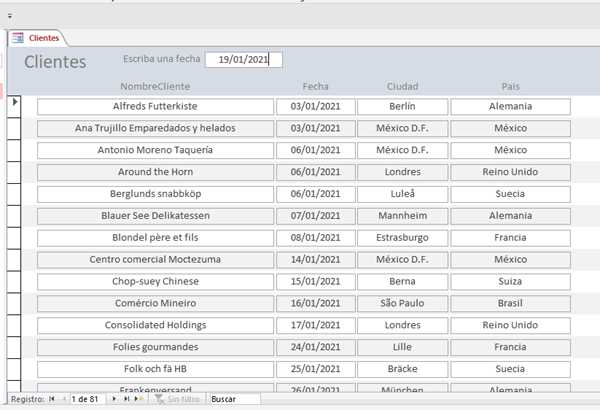
Task: Click the Clientes form title
Action: (x=55, y=62)
